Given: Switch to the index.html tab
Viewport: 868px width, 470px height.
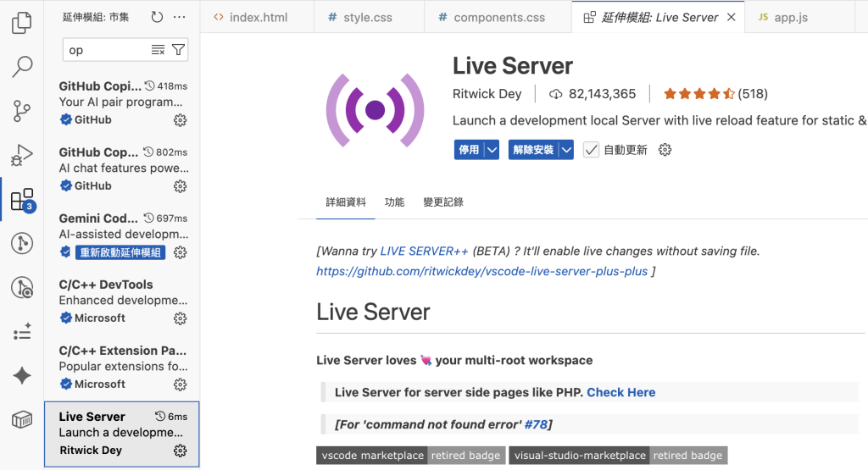Looking at the screenshot, I should (258, 17).
